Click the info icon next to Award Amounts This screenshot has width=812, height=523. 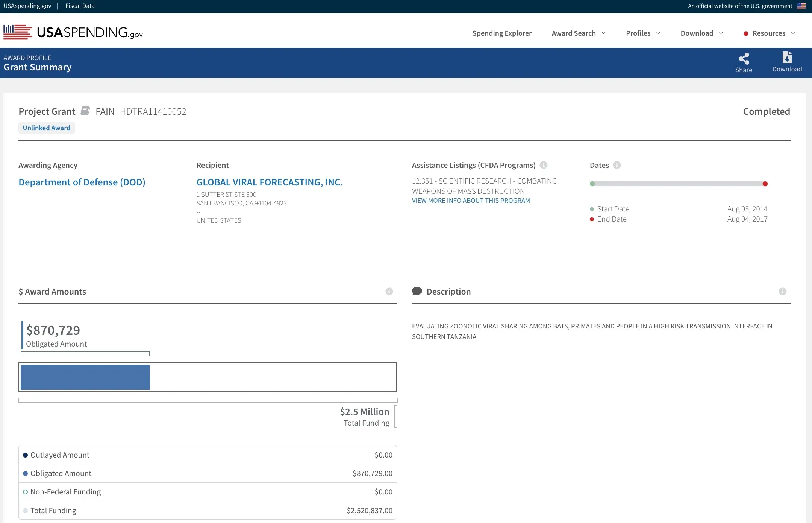[x=389, y=291]
